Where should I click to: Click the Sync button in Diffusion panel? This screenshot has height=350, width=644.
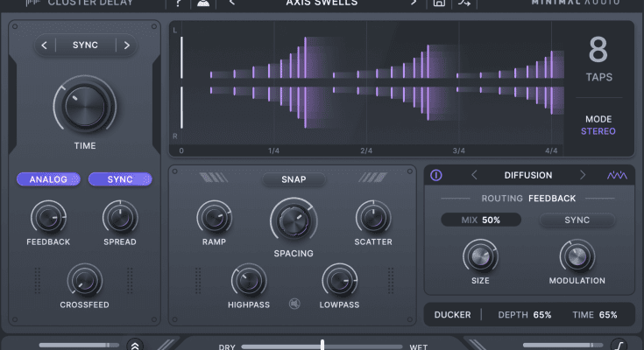pyautogui.click(x=577, y=220)
